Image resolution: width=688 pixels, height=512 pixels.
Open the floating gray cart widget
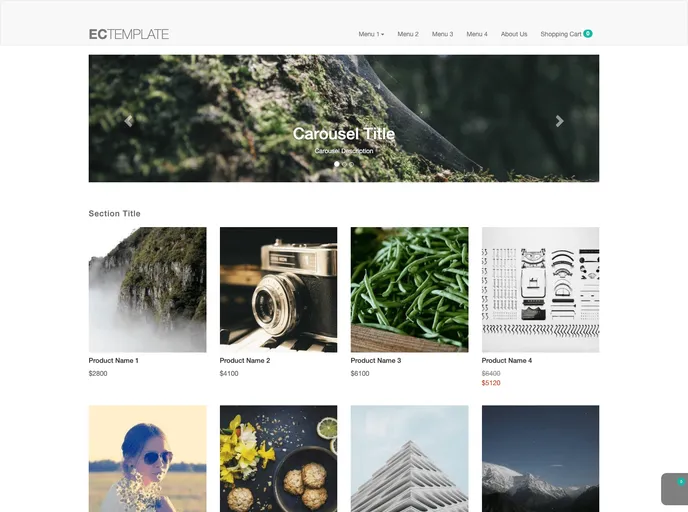(675, 488)
